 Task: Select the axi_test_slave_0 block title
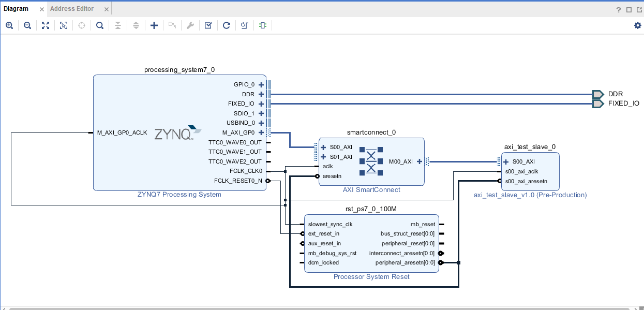(530, 147)
